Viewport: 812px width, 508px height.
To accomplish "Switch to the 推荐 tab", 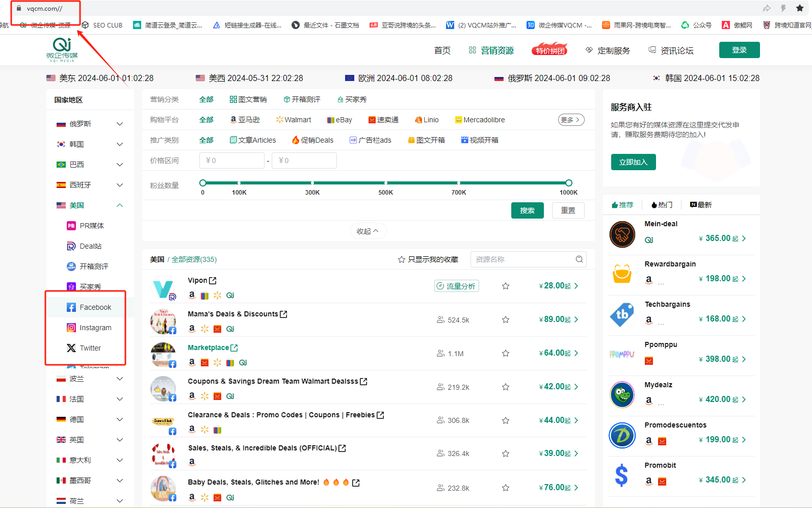I will [622, 205].
